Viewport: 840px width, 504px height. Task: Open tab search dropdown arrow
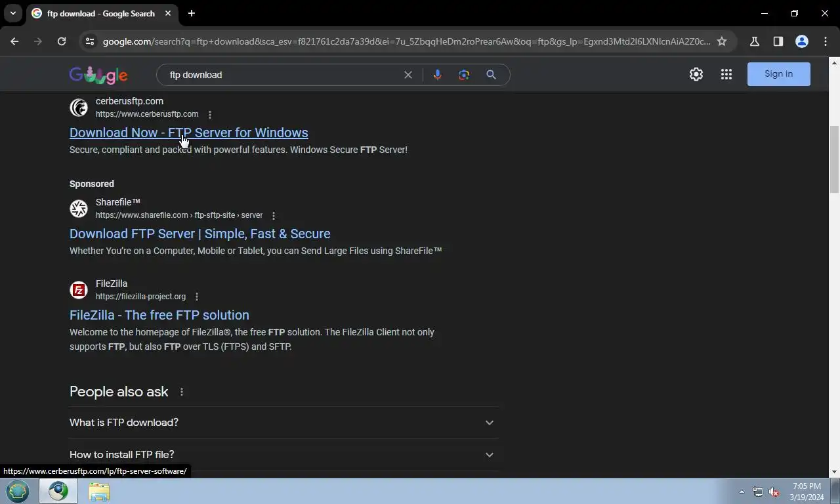tap(12, 13)
